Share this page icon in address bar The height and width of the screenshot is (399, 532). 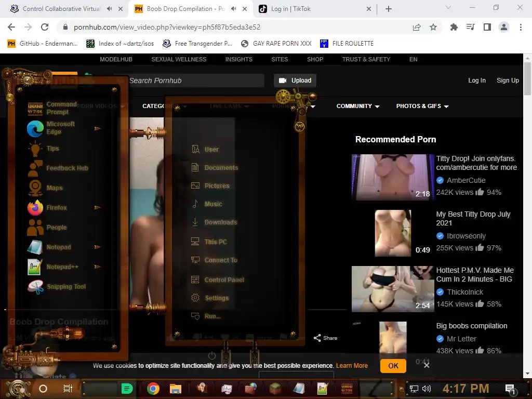(417, 27)
